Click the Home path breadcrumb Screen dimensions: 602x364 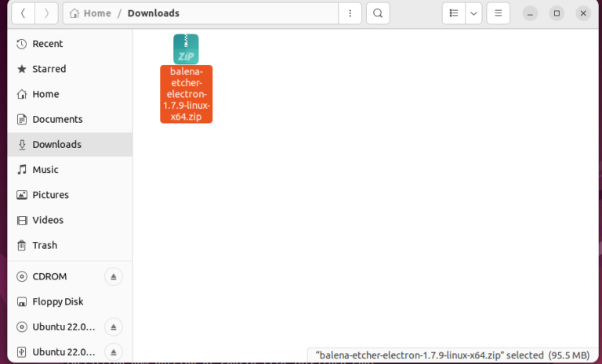pyautogui.click(x=91, y=13)
